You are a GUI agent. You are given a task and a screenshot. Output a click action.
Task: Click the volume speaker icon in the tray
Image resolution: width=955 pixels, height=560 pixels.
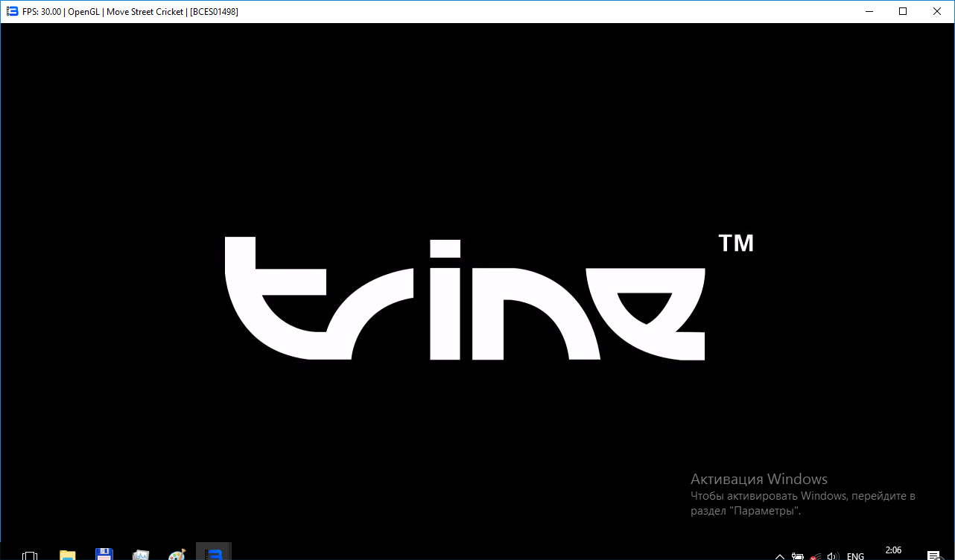[834, 556]
